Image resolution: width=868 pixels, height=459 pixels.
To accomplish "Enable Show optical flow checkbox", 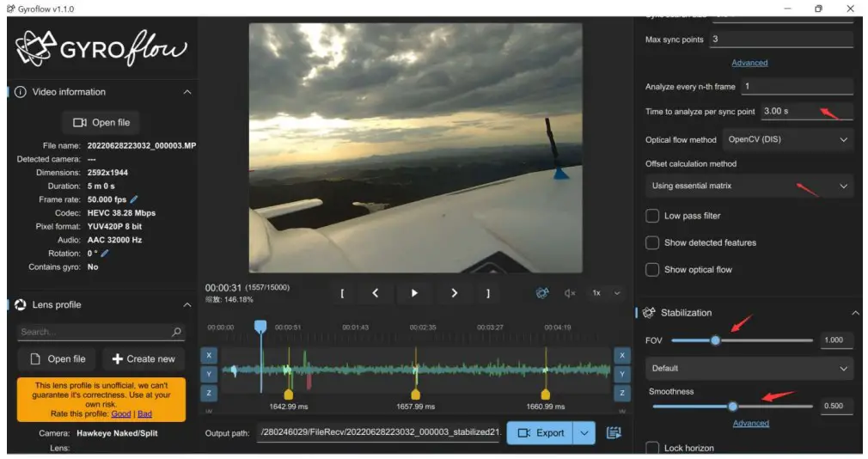I will tap(652, 269).
